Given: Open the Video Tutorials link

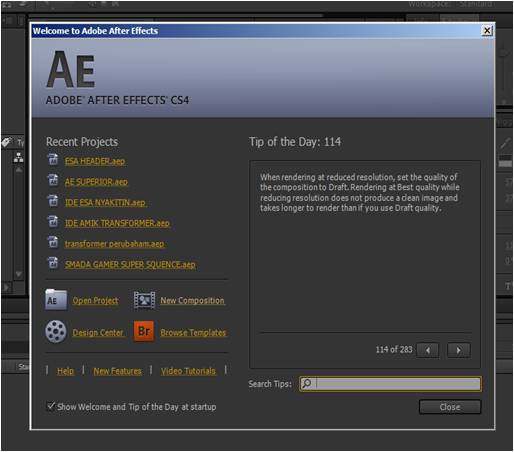Looking at the screenshot, I should [188, 371].
